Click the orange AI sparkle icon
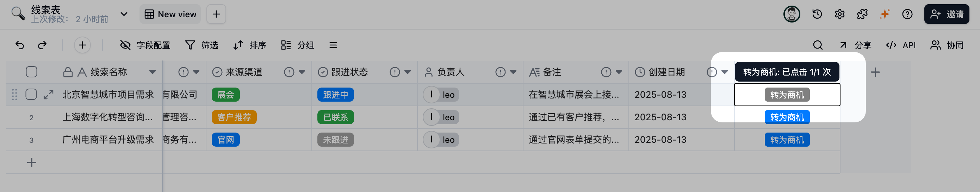Screen dimensions: 980x192 (885, 14)
